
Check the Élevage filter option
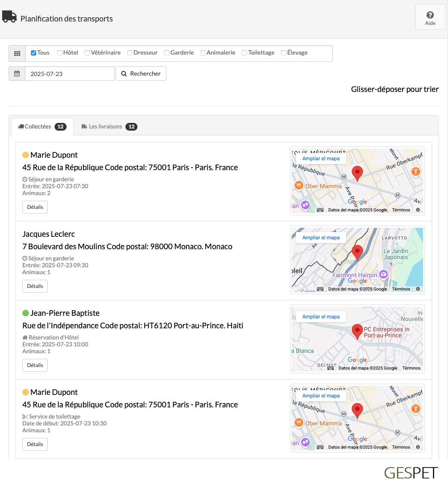pos(283,53)
